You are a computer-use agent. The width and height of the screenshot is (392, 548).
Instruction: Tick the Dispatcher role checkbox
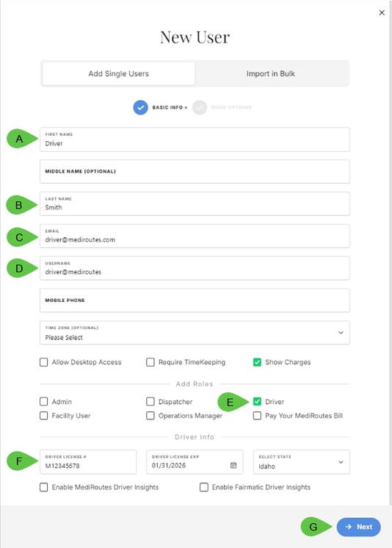point(150,402)
